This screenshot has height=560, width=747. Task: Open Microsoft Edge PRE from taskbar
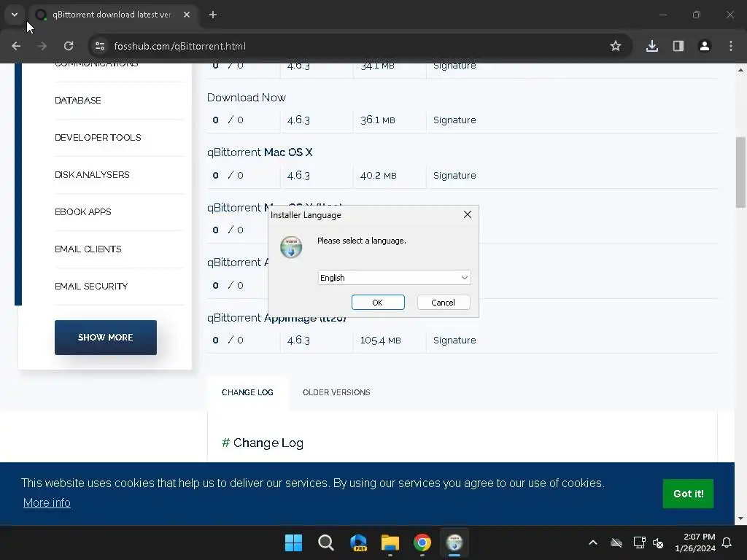(x=358, y=542)
